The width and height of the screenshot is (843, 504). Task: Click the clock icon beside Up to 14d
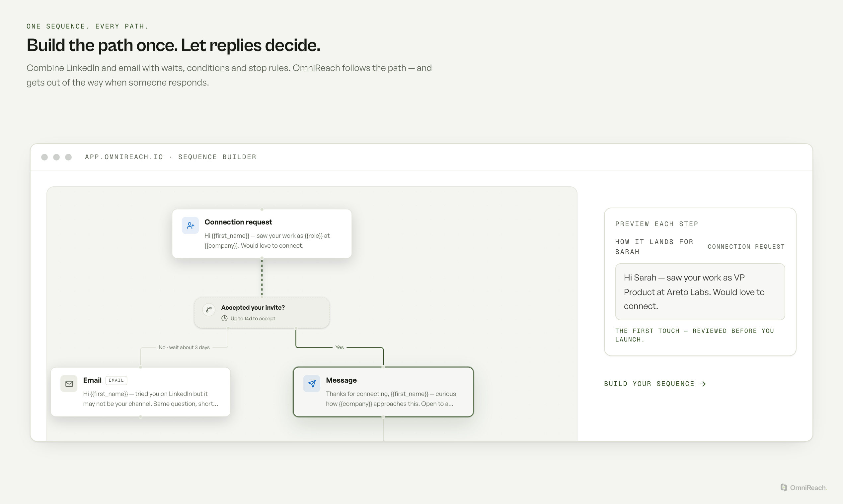click(x=224, y=318)
